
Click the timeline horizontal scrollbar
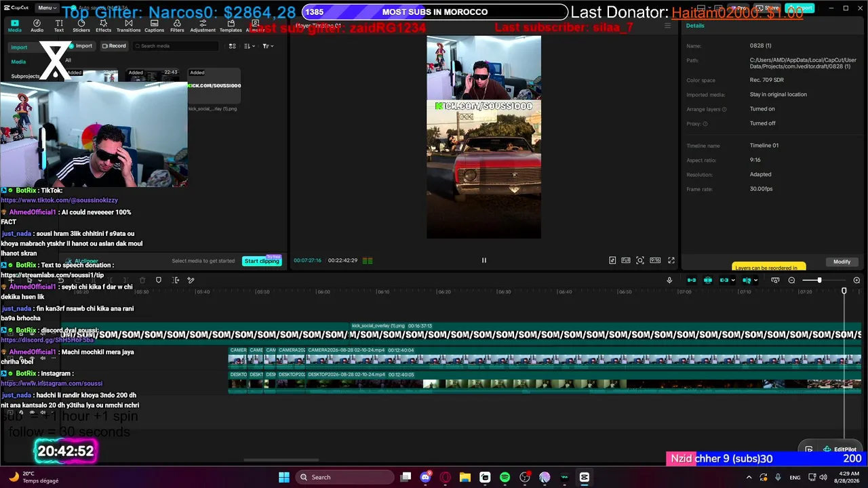point(281,460)
